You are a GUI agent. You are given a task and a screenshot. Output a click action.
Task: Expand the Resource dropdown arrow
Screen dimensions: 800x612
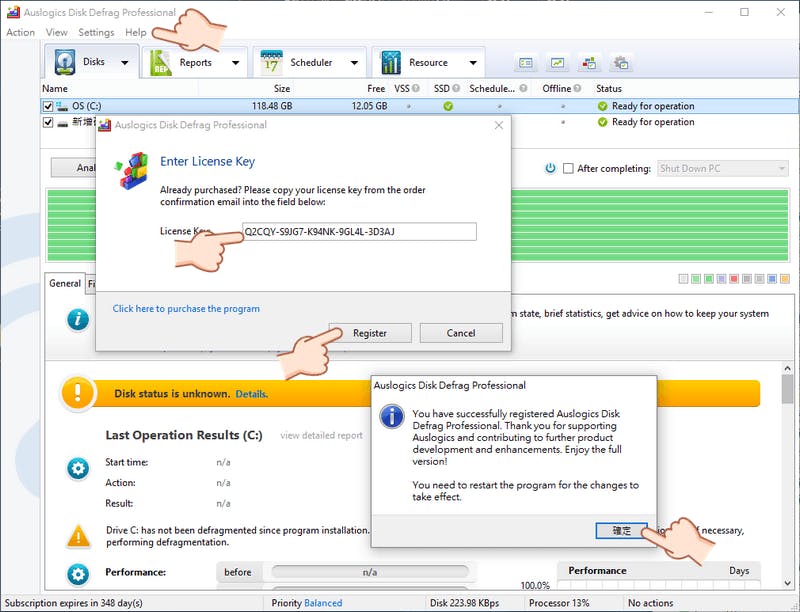[x=473, y=63]
